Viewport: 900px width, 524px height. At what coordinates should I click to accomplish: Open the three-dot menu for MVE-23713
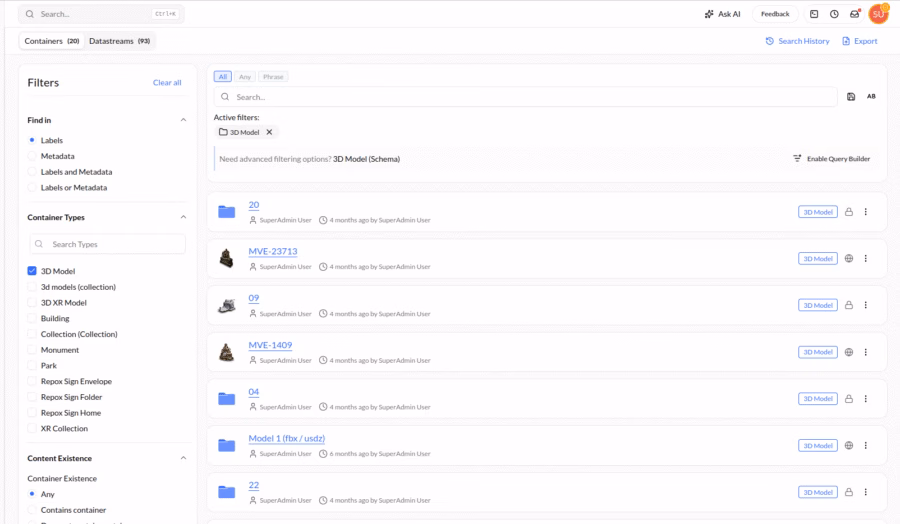pos(866,258)
